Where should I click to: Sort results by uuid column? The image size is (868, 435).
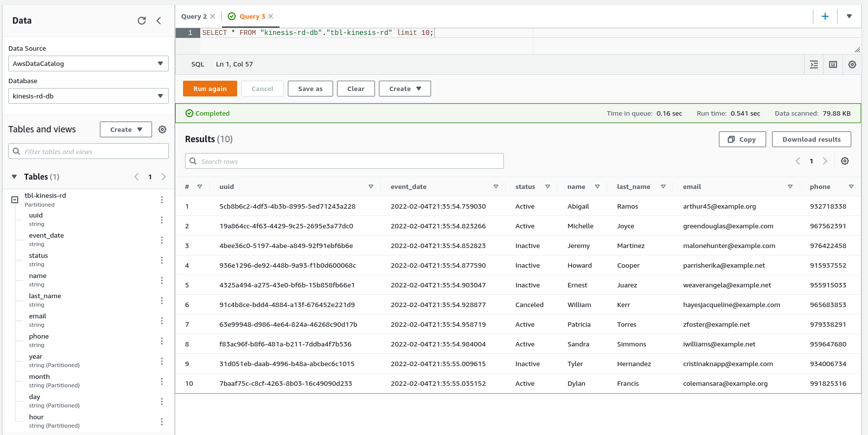(x=371, y=186)
